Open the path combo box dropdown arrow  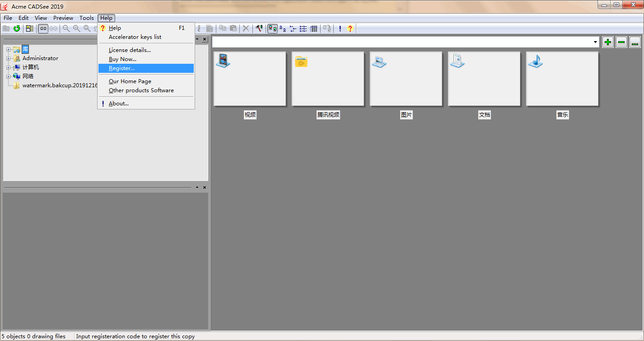[x=596, y=42]
